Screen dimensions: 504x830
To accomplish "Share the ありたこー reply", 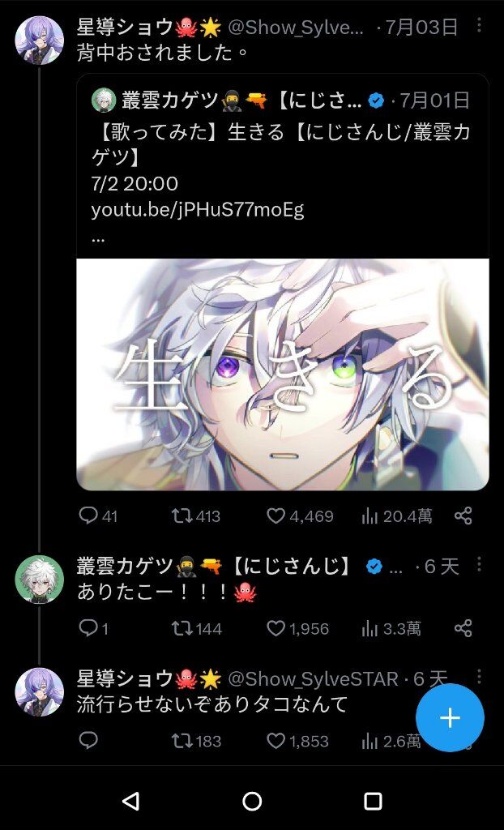I will [x=463, y=628].
